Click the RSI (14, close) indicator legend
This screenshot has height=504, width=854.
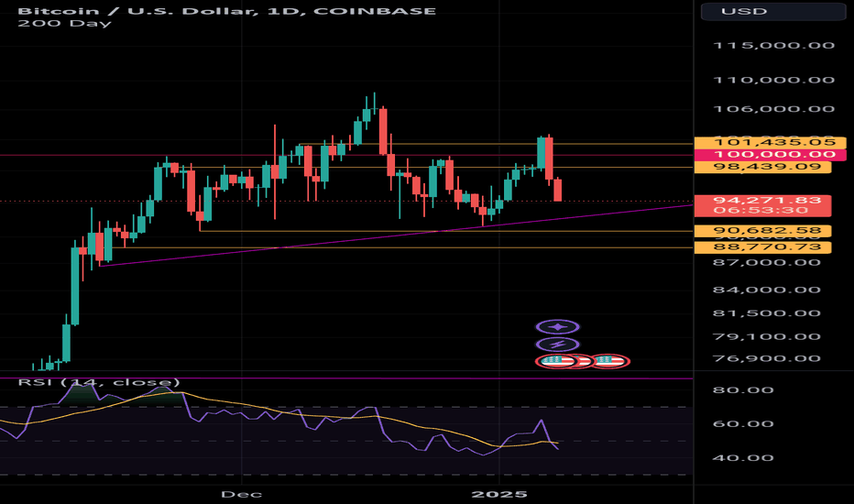[99, 382]
